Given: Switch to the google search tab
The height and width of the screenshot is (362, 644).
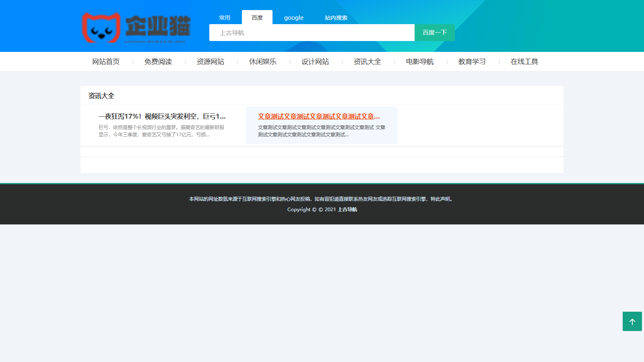Looking at the screenshot, I should [x=294, y=18].
